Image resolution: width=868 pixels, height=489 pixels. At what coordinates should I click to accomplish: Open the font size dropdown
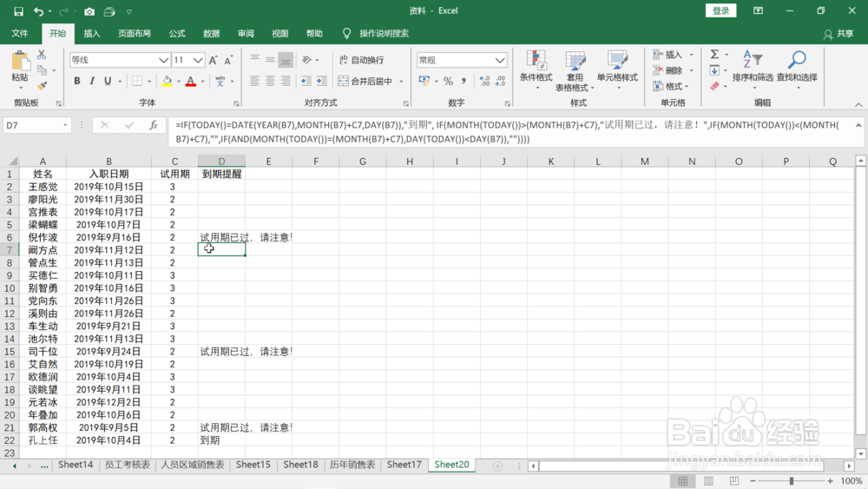pyautogui.click(x=198, y=60)
